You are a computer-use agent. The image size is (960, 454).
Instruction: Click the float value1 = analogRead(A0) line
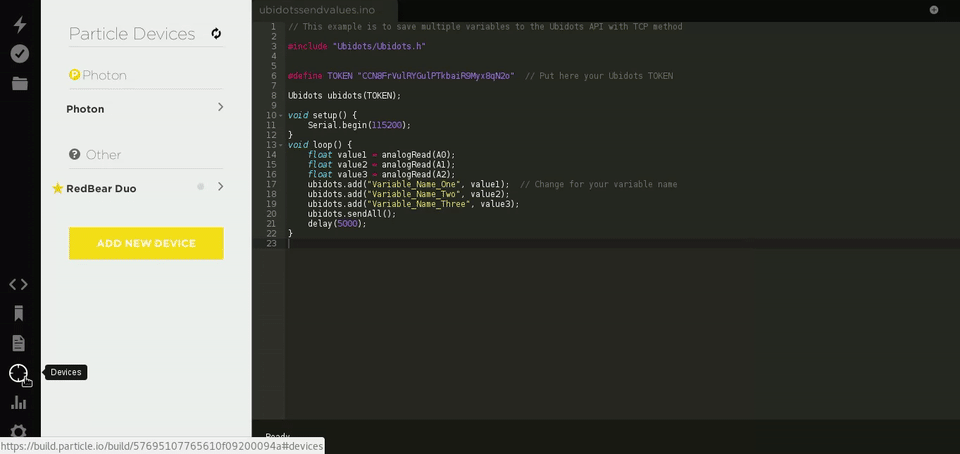coord(381,155)
